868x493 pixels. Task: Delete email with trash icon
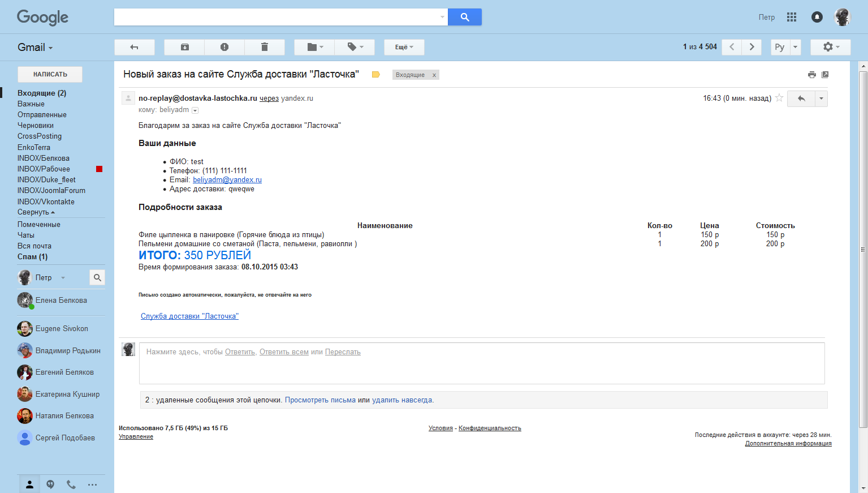(265, 47)
